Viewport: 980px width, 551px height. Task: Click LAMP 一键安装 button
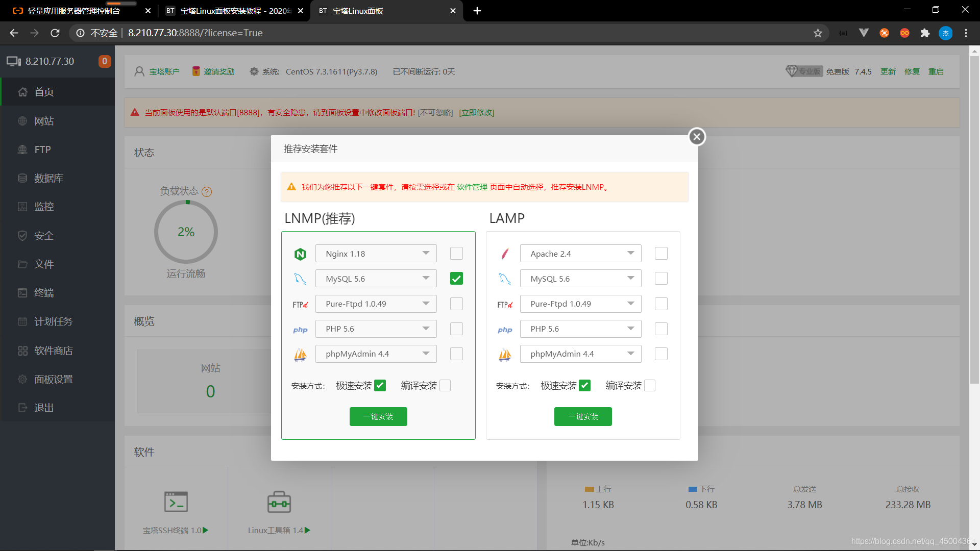pos(583,416)
